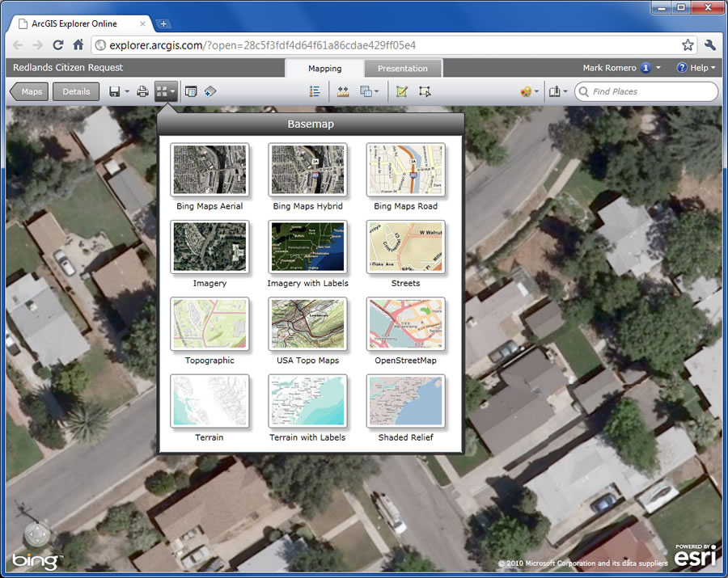
Task: Click the Redlands Citizen Request title
Action: [x=68, y=68]
